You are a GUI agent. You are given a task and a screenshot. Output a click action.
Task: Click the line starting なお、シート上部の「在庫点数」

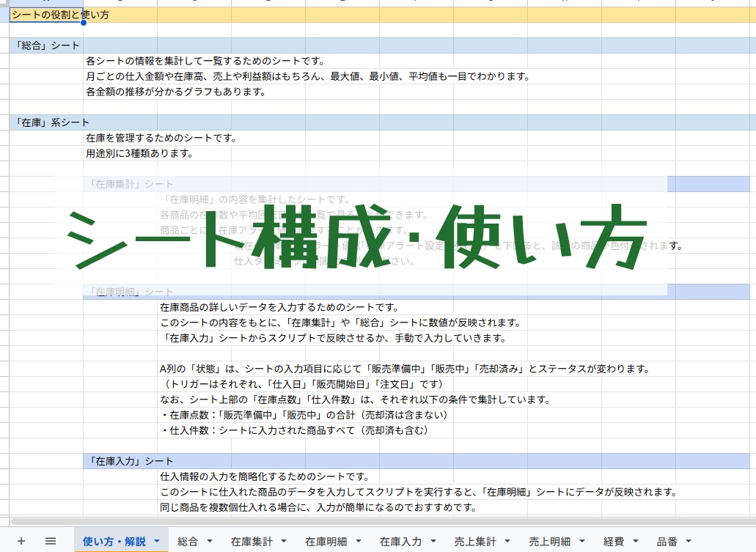356,400
